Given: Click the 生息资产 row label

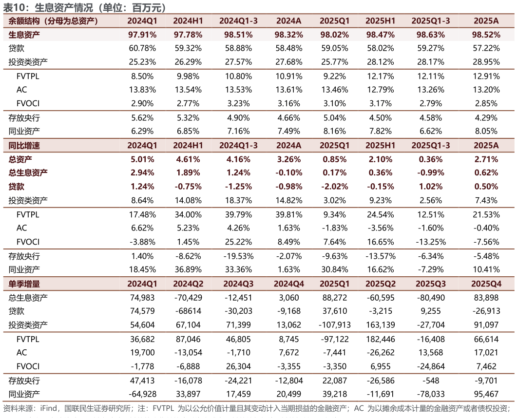Looking at the screenshot, I should click(24, 35).
